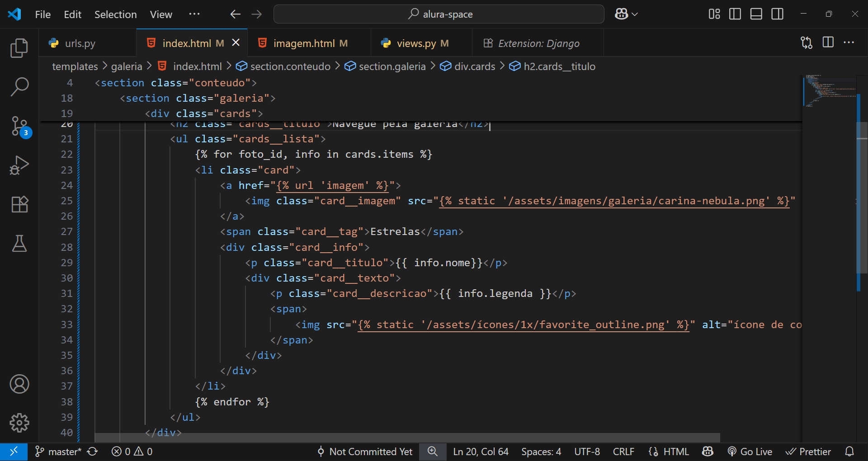Open the Run and Debug view
This screenshot has height=461, width=868.
coord(19,165)
